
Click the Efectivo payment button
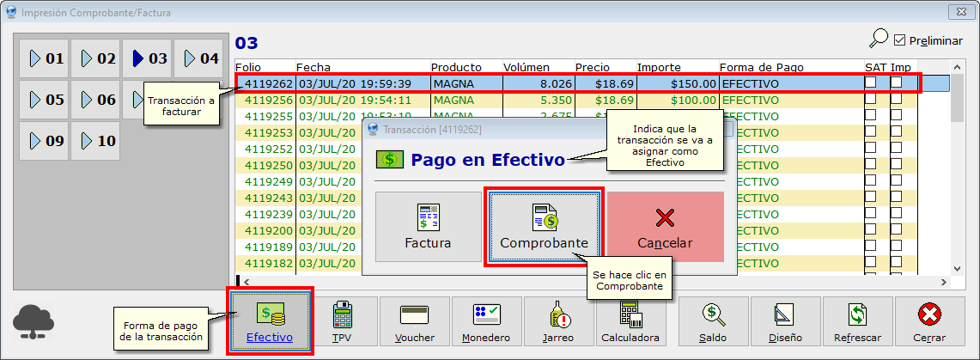click(x=270, y=321)
